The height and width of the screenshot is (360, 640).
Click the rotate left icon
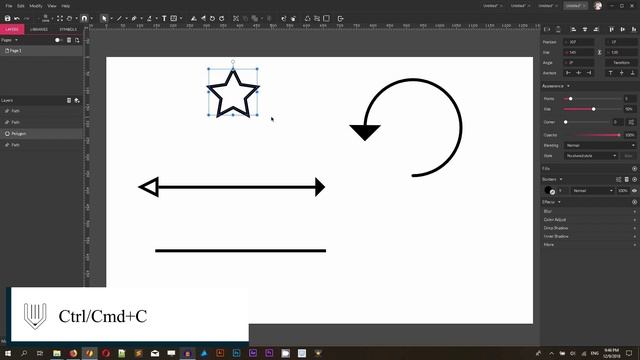(x=212, y=18)
